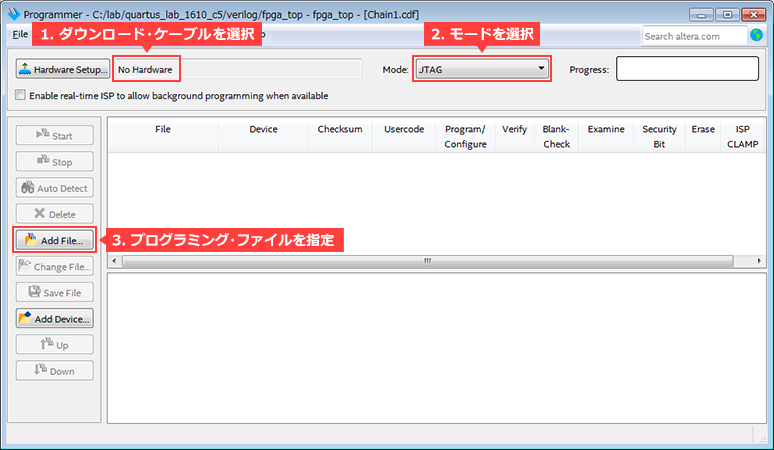Click the horizontal scrollbar thumb
774x450 pixels.
click(x=427, y=261)
